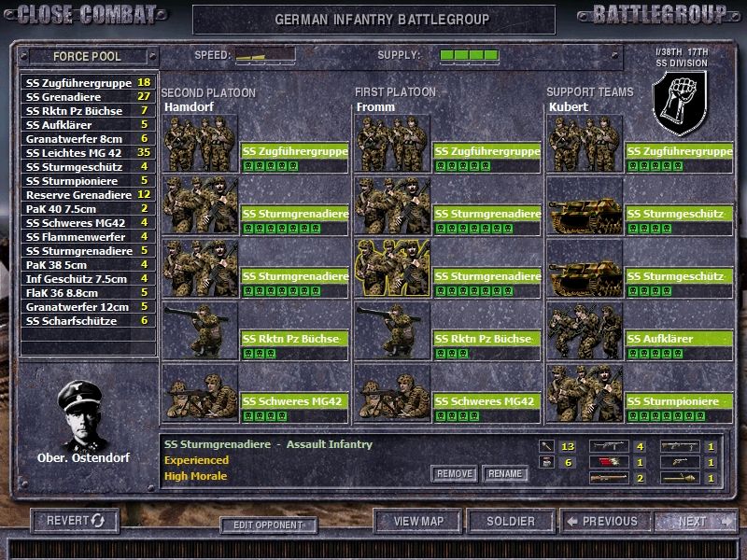Select the SS Aufklärer team icon
Screen dimensions: 747x560
585,331
